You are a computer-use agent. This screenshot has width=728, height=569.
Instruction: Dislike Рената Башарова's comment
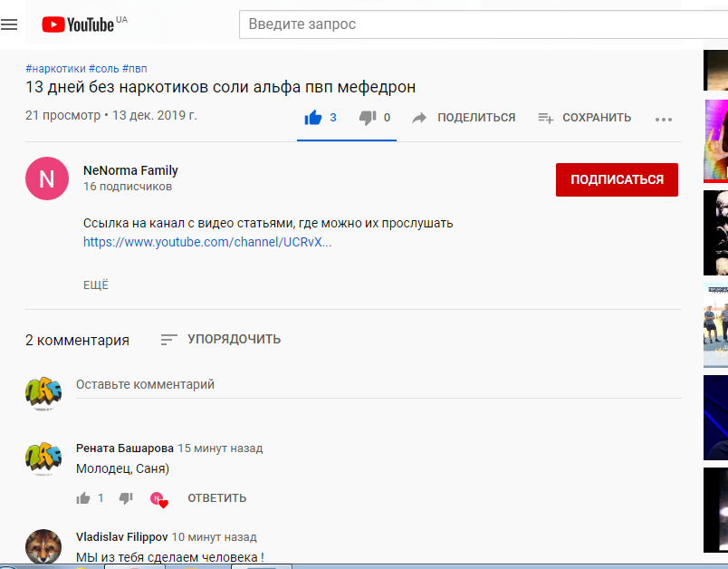(126, 498)
